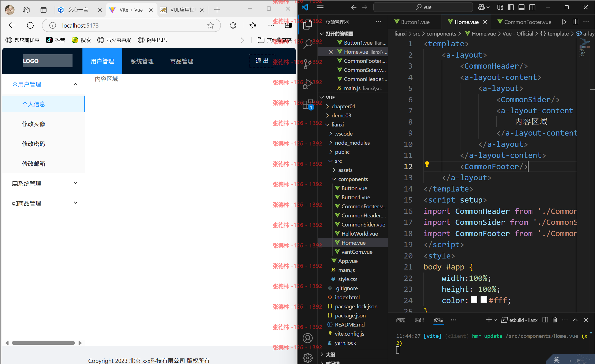This screenshot has width=595, height=364.
Task: Split the editor to the right
Action: pos(575,22)
